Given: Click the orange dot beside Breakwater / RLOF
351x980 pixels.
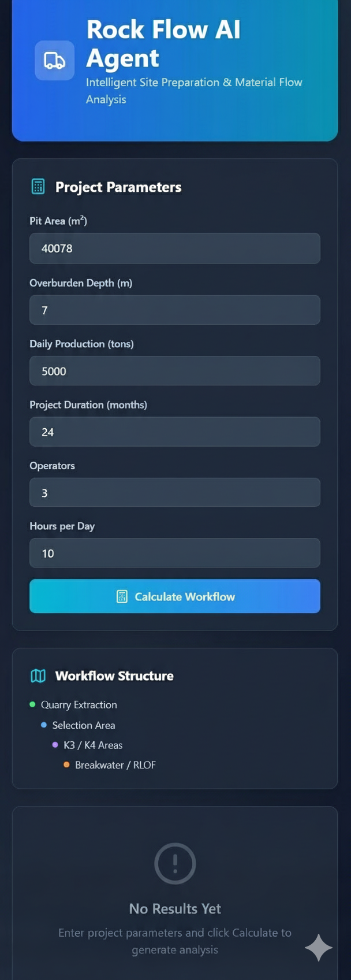Looking at the screenshot, I should click(x=66, y=764).
